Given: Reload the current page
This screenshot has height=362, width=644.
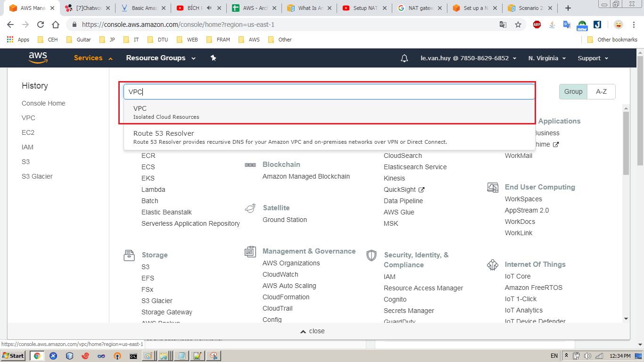Looking at the screenshot, I should [41, 25].
